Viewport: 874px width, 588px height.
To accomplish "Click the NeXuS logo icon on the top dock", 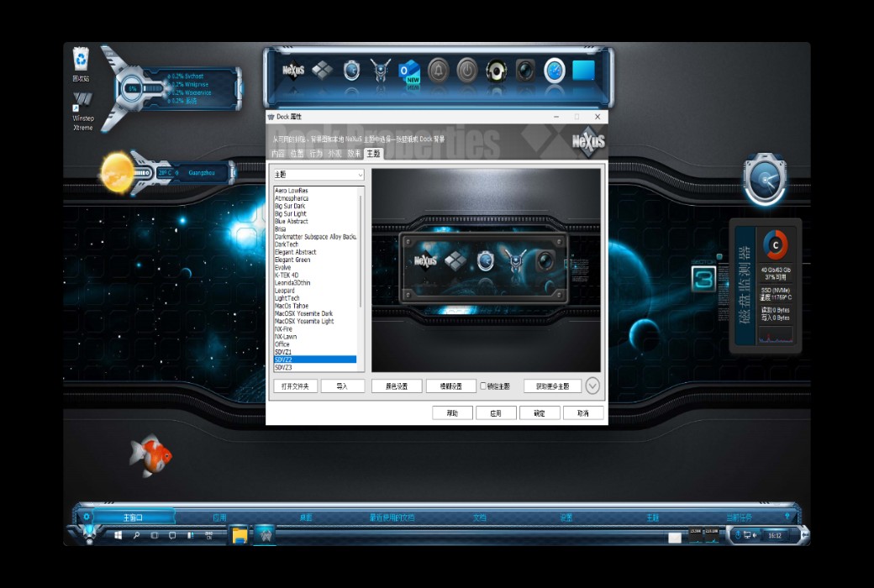I will tap(292, 71).
